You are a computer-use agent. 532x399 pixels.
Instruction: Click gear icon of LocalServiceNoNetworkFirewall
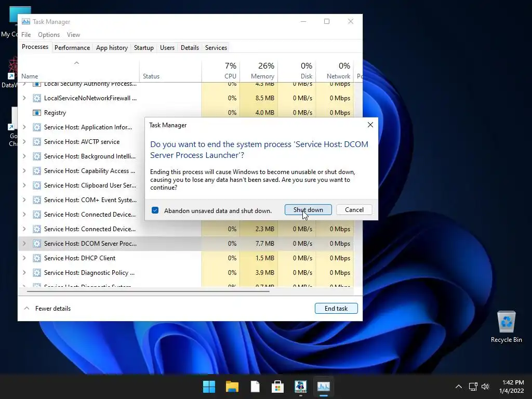(x=37, y=98)
